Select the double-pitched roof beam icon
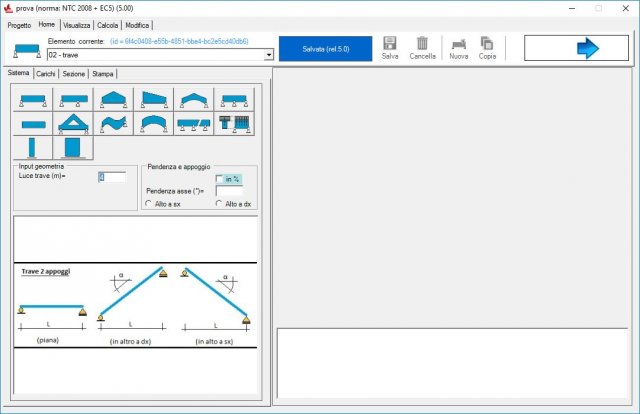The width and height of the screenshot is (640, 414). [x=113, y=99]
